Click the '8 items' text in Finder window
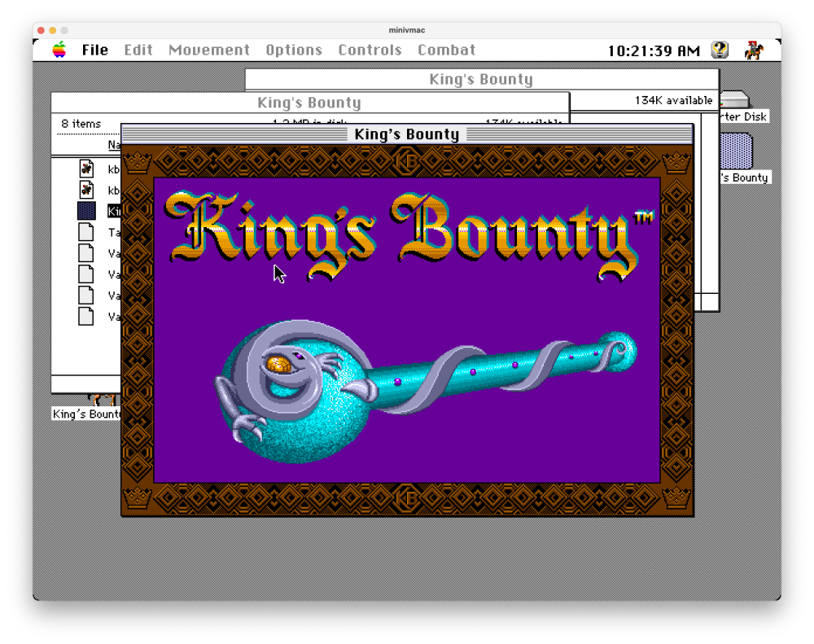 point(81,124)
